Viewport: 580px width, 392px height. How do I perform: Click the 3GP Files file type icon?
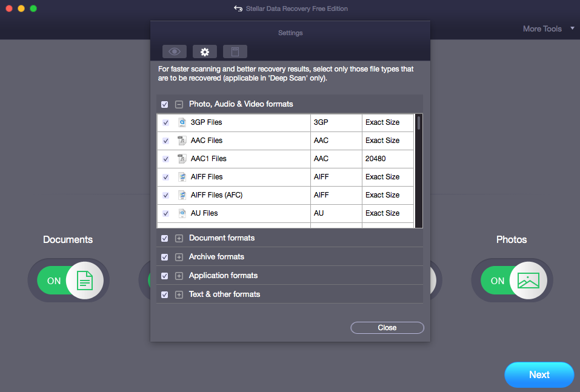click(x=182, y=122)
